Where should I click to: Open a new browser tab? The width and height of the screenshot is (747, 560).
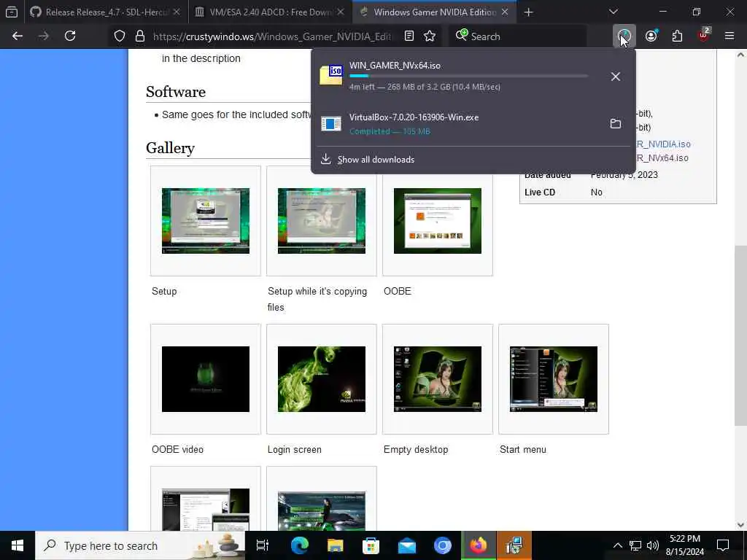528,12
